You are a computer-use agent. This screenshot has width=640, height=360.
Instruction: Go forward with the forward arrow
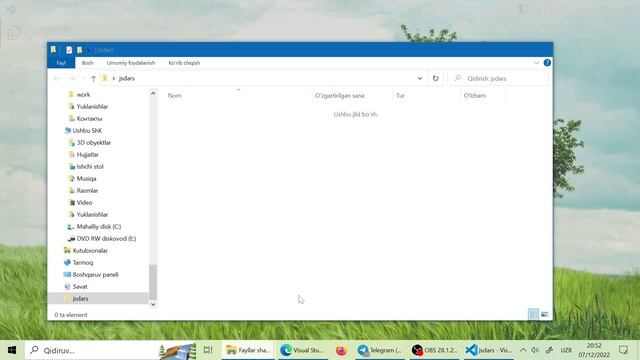(x=72, y=78)
